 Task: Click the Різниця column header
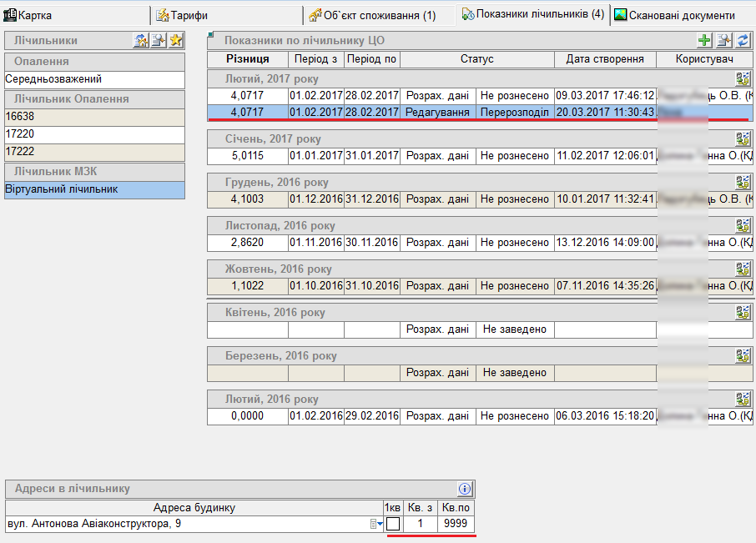247,59
